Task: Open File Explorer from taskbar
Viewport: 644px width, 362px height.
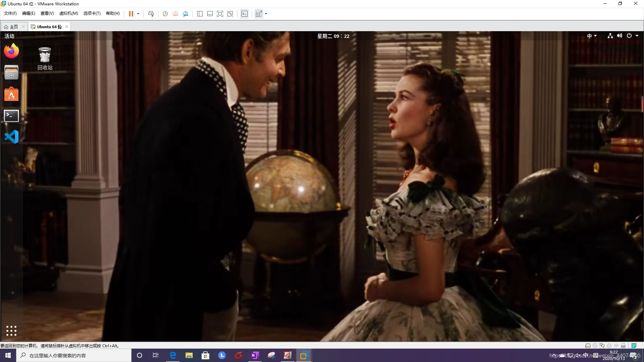Action: [x=189, y=355]
